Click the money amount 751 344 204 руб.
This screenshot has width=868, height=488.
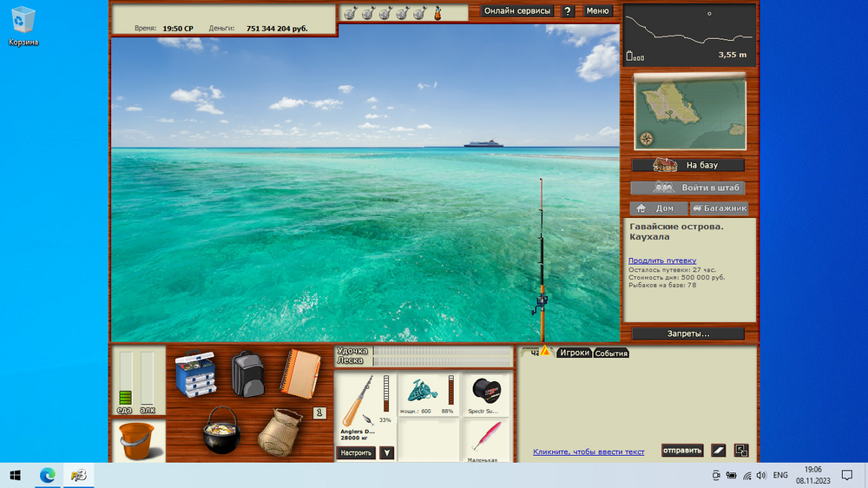(x=277, y=29)
